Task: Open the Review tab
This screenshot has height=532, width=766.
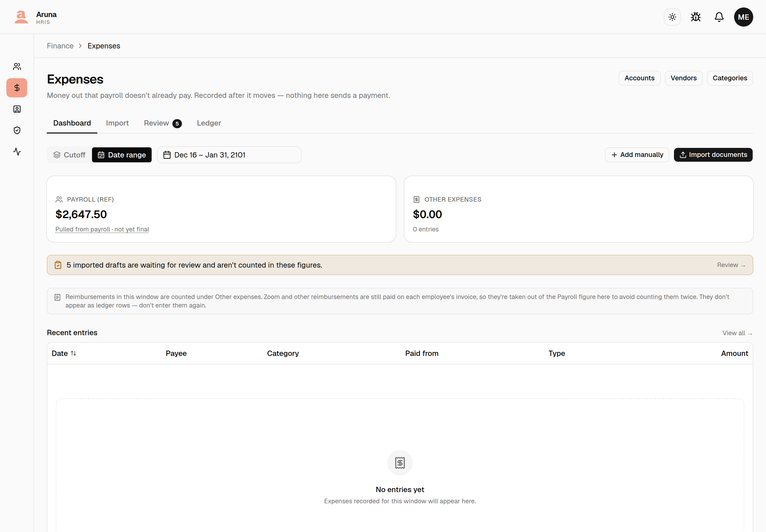Action: click(x=163, y=123)
